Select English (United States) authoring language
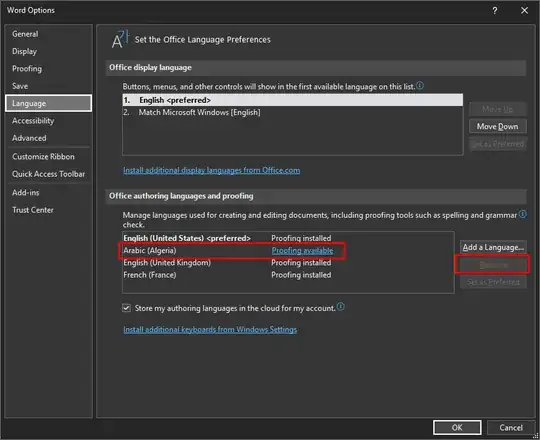Image resolution: width=540 pixels, height=440 pixels. 288,238
